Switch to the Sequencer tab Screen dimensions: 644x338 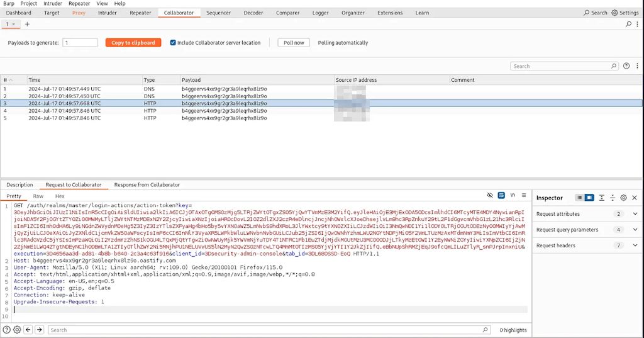coord(218,13)
